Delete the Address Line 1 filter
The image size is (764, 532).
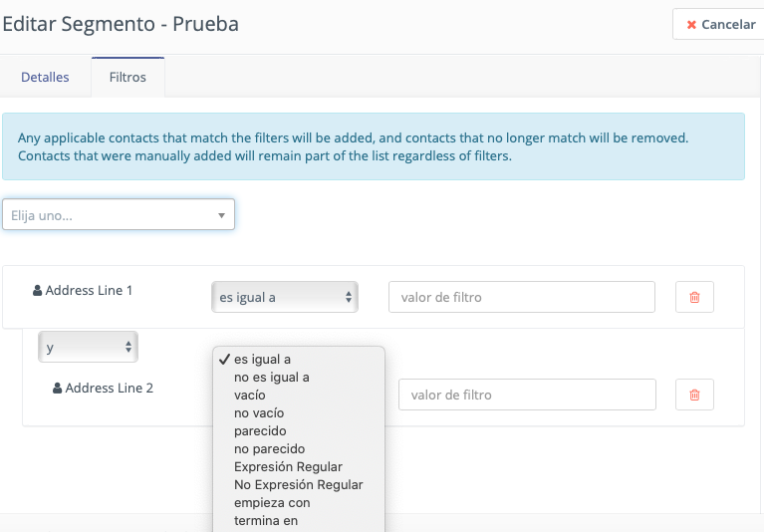click(694, 297)
